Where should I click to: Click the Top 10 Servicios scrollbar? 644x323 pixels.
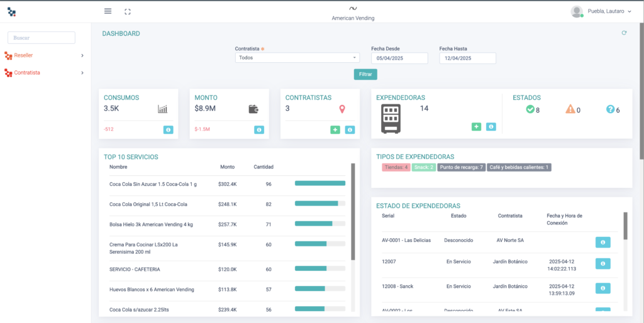(x=353, y=212)
